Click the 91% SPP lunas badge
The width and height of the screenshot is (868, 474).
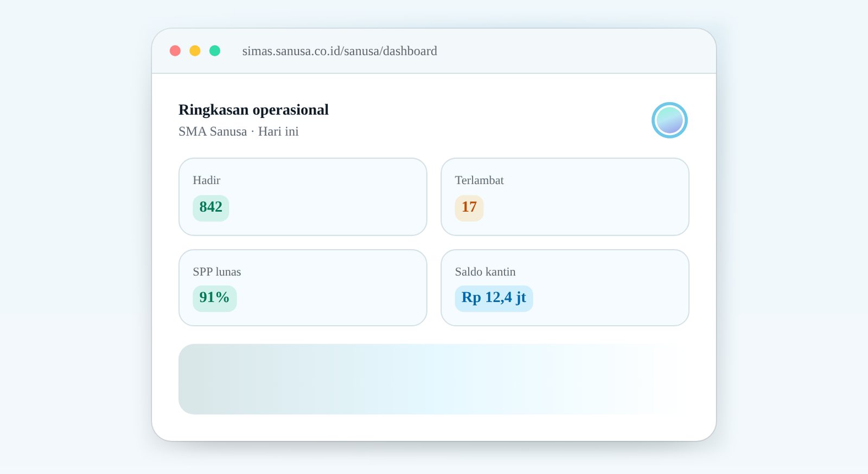pos(214,298)
